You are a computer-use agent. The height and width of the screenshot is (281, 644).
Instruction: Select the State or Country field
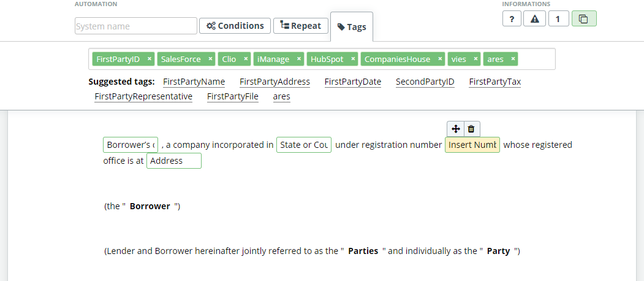coord(304,145)
